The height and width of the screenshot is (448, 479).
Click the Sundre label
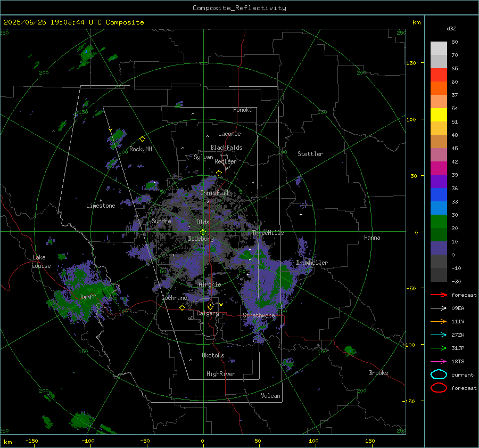click(x=161, y=221)
